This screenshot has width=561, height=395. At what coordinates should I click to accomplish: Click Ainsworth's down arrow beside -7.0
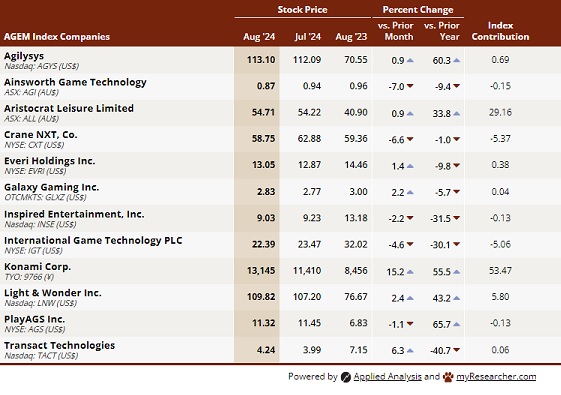point(410,86)
